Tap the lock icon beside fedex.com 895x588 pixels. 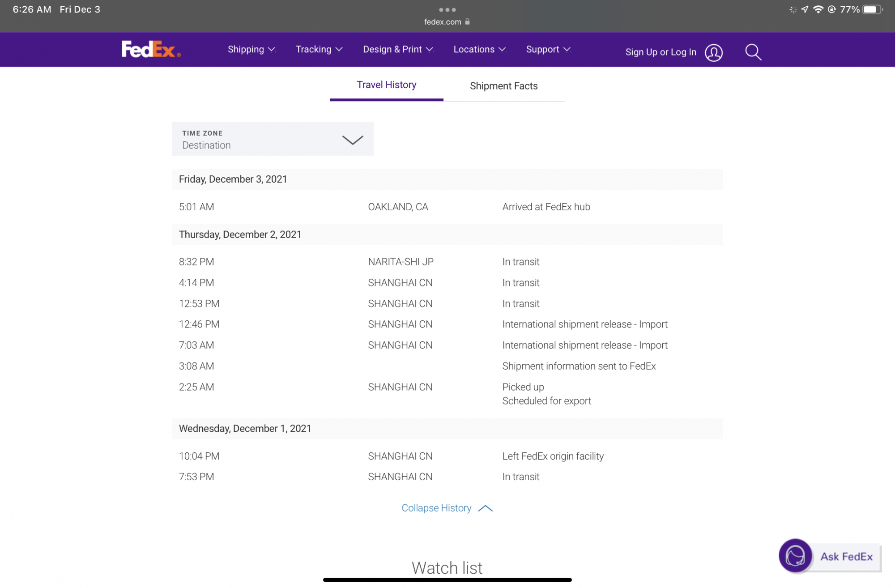[x=468, y=21]
